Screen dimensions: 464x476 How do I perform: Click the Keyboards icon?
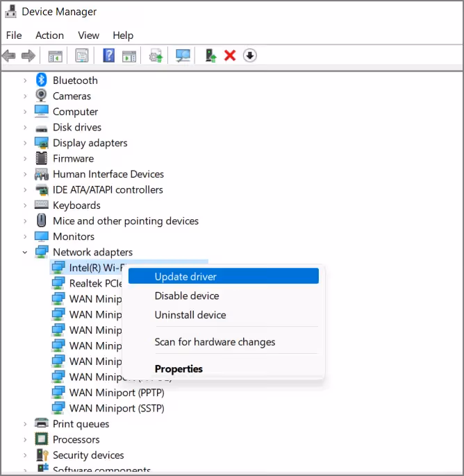click(x=41, y=205)
